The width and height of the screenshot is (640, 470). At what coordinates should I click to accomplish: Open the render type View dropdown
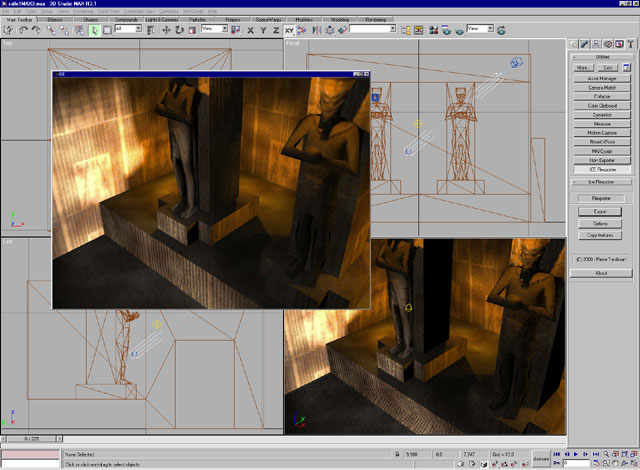click(x=480, y=29)
